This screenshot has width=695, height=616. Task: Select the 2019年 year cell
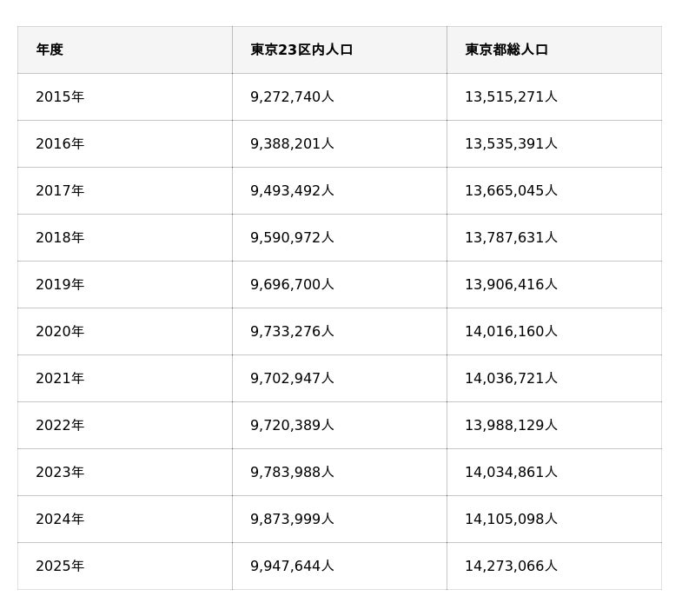[60, 285]
